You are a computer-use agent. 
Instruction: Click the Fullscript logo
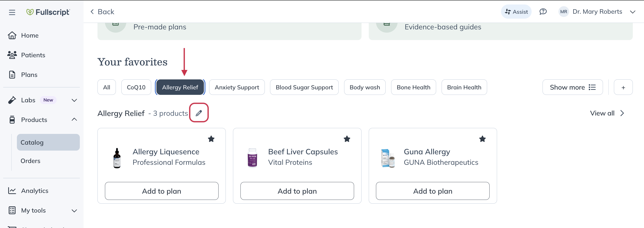click(x=48, y=12)
